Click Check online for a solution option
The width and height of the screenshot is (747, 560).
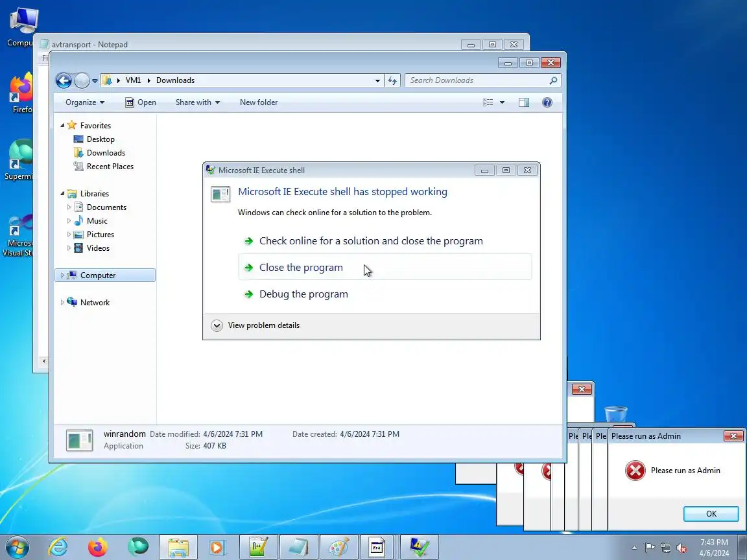385,241
